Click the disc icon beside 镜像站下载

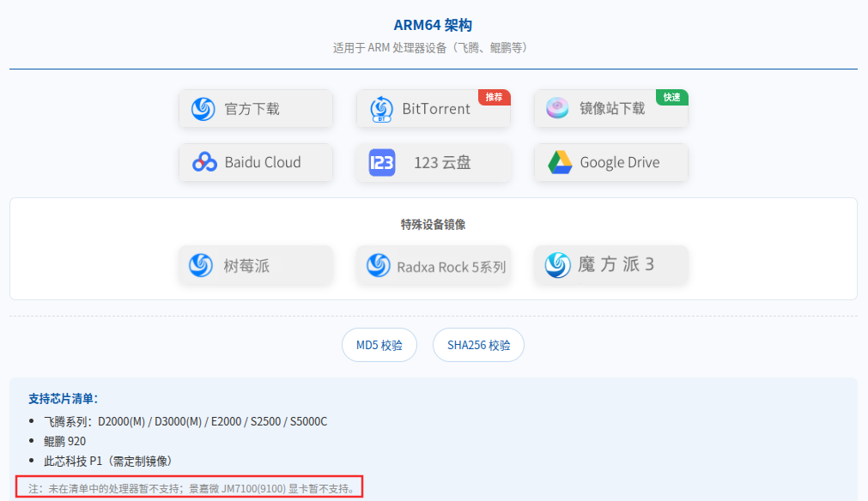coord(557,108)
